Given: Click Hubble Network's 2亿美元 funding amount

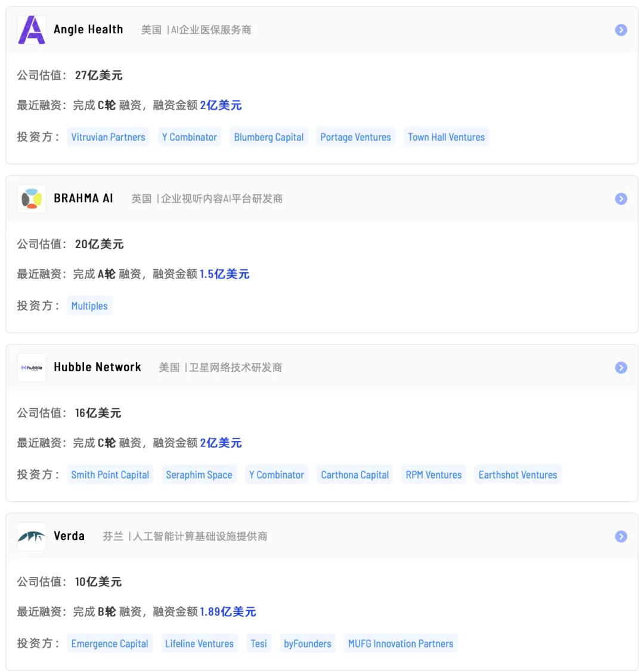Looking at the screenshot, I should pyautogui.click(x=221, y=443).
